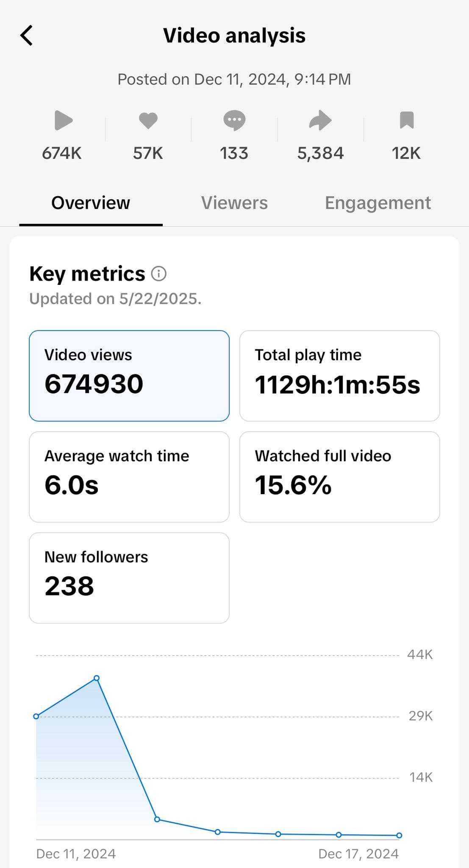Viewport: 469px width, 868px height.
Task: Select the Overview tab
Action: [x=90, y=203]
